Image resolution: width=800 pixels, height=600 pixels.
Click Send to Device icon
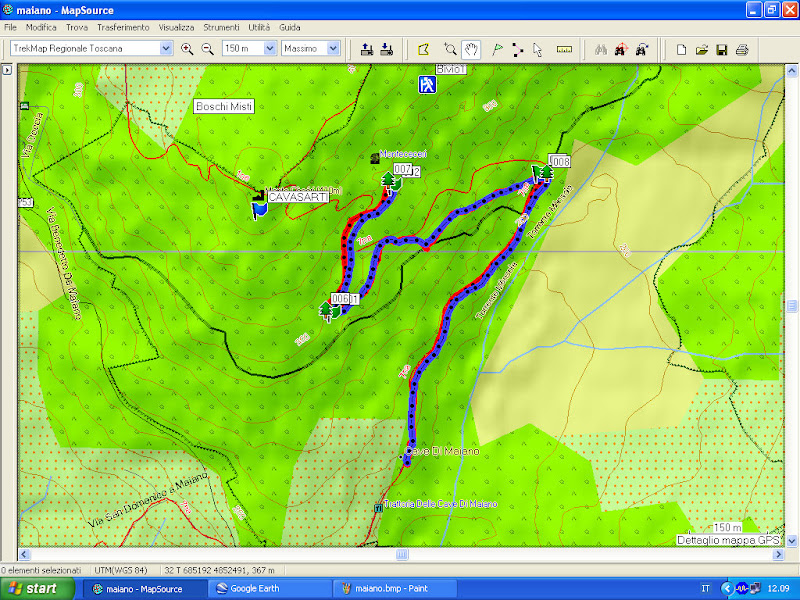coord(367,49)
